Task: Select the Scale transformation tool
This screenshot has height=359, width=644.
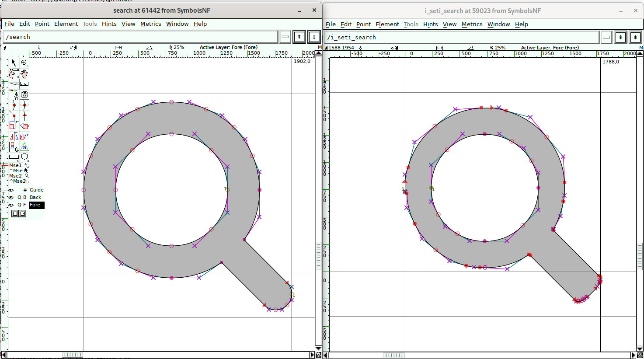Action: [x=14, y=125]
